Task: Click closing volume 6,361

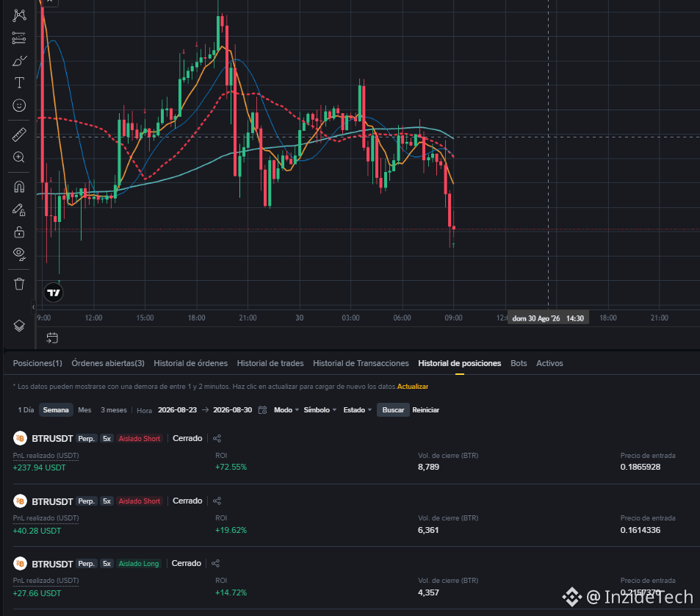Action: point(428,530)
